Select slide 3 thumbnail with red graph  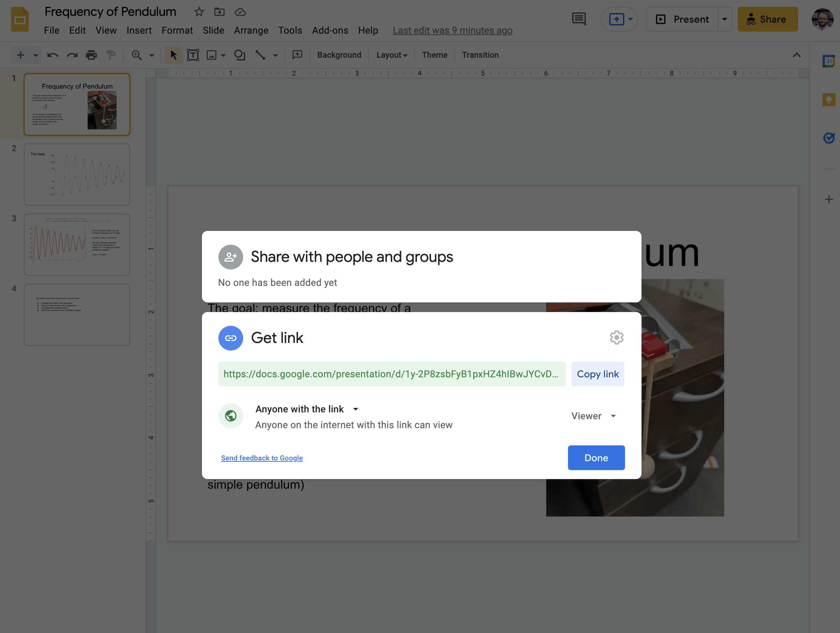point(77,245)
